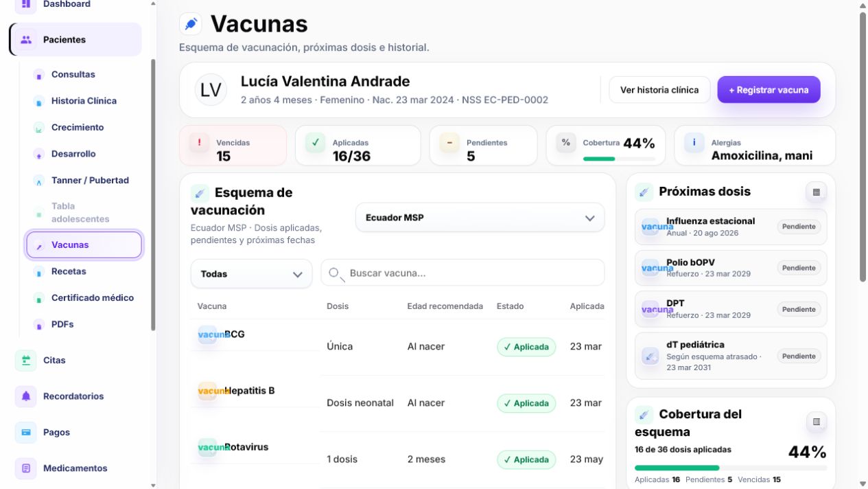This screenshot has height=489, width=868.
Task: Click Ver historia clínica button
Action: click(659, 90)
